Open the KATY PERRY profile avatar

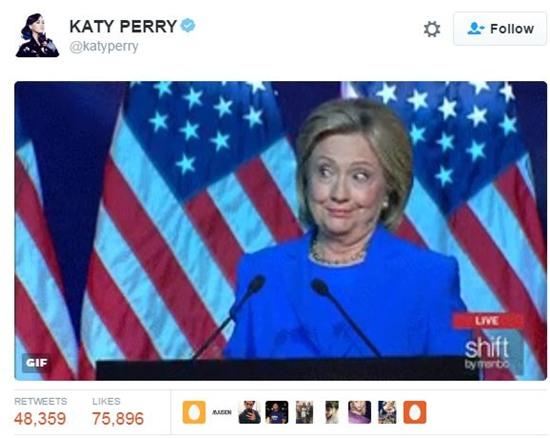click(x=37, y=35)
